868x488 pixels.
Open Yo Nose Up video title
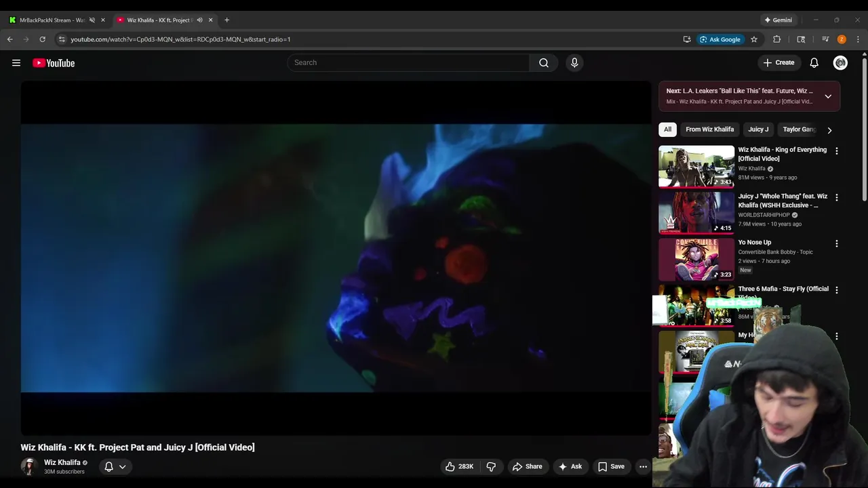[755, 243]
